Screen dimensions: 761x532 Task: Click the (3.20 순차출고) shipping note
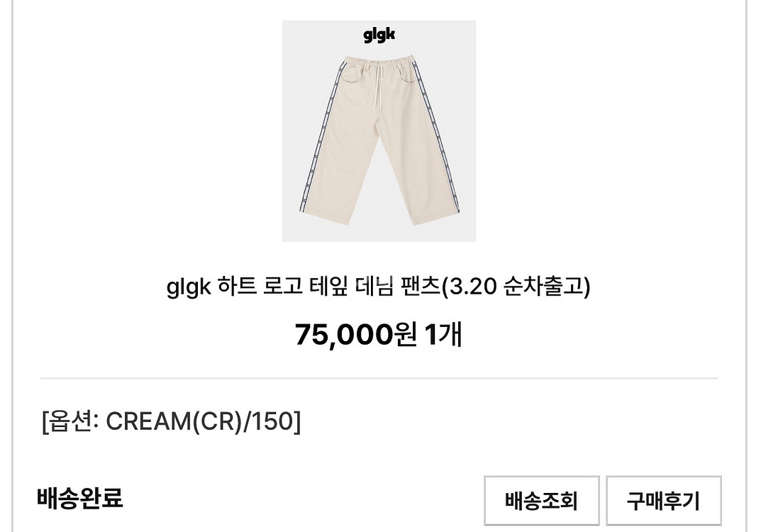pyautogui.click(x=516, y=287)
